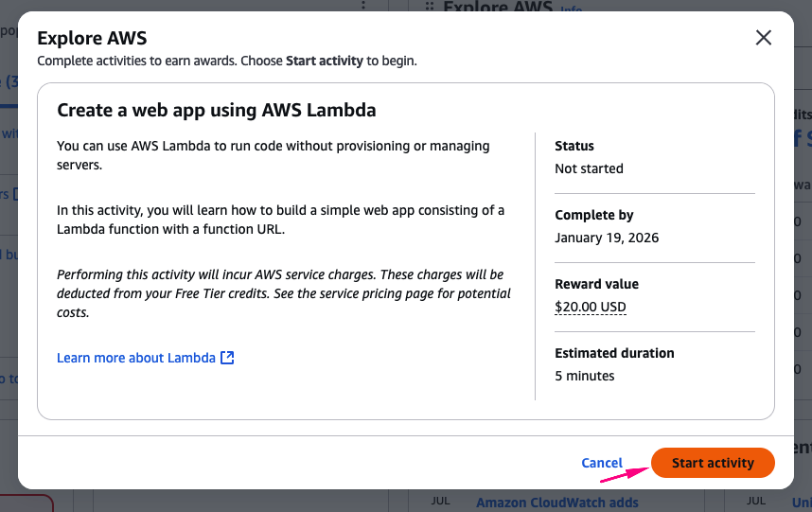Click the 5 minutes estimated duration

[x=584, y=376]
